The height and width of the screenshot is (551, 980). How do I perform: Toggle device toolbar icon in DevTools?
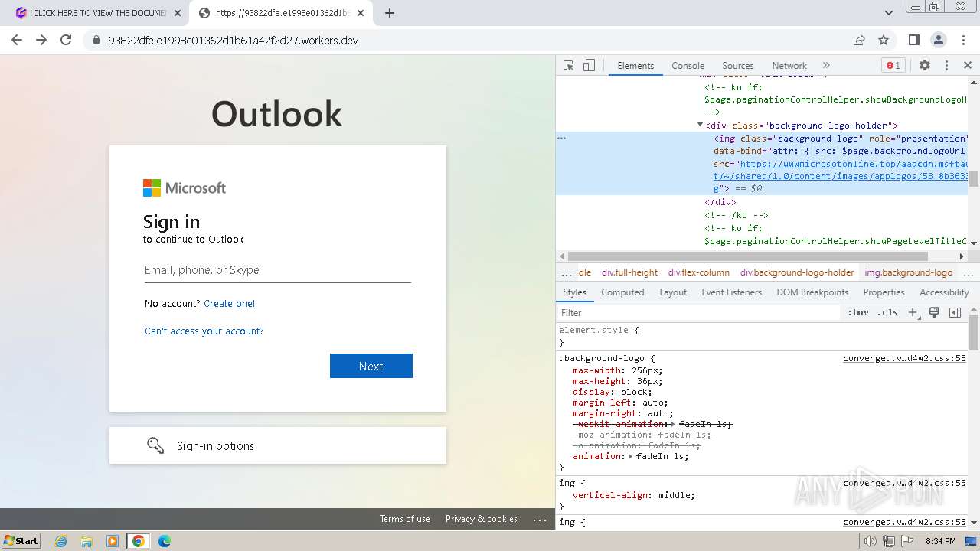[589, 66]
